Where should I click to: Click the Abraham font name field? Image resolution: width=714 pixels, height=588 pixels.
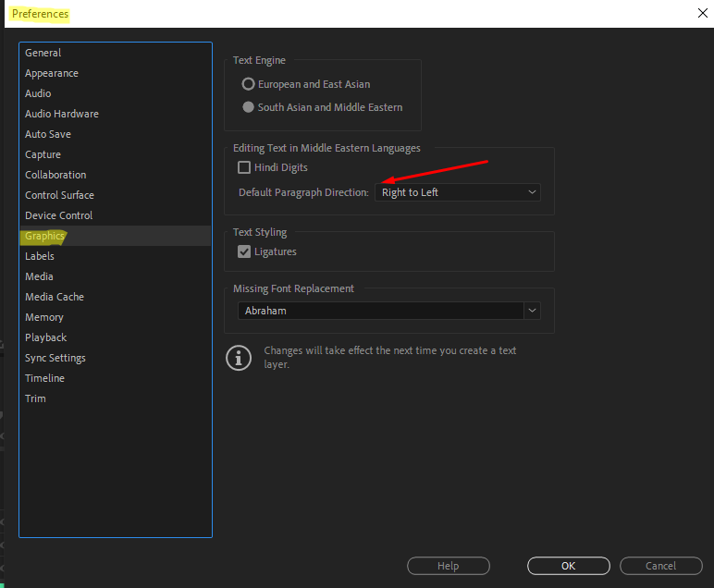coord(379,311)
